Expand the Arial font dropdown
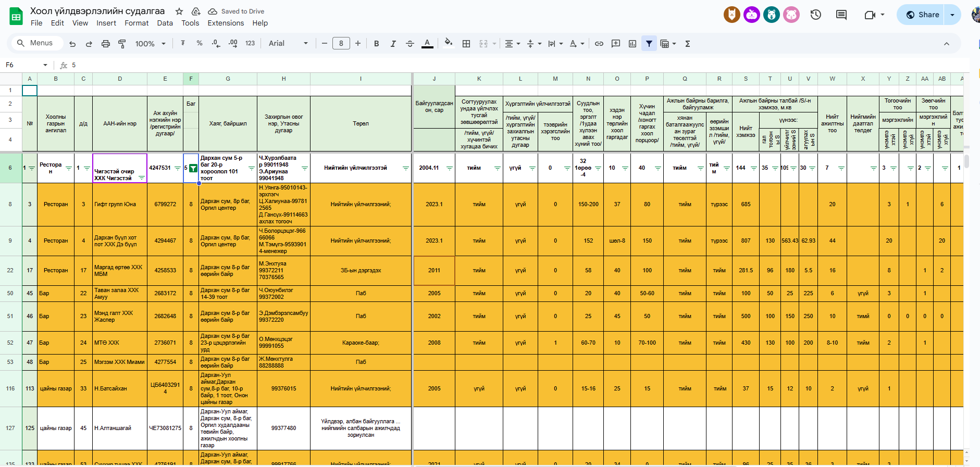 pyautogui.click(x=288, y=44)
